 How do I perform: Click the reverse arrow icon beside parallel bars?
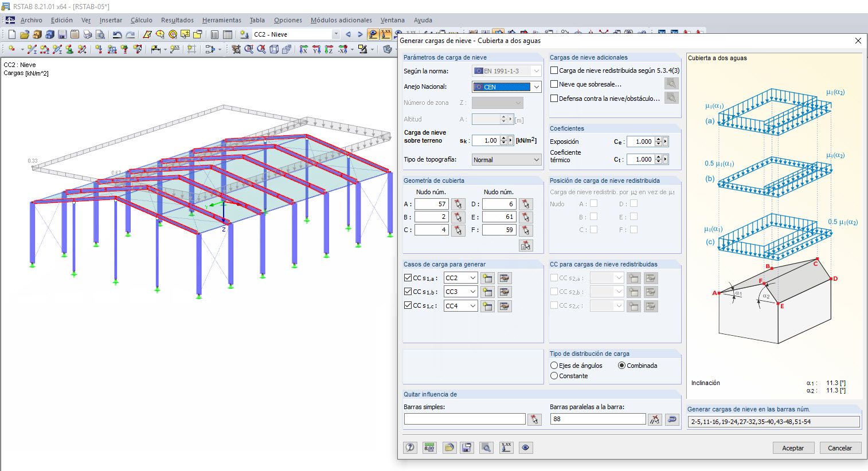pyautogui.click(x=672, y=419)
